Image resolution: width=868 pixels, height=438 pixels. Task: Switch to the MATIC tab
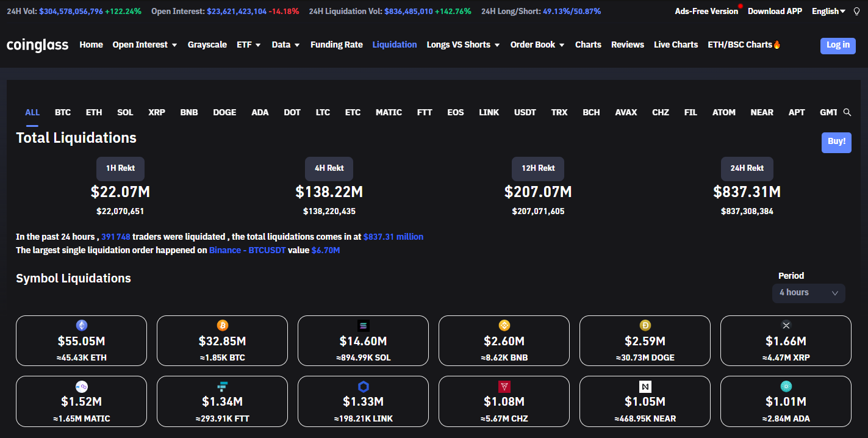389,112
